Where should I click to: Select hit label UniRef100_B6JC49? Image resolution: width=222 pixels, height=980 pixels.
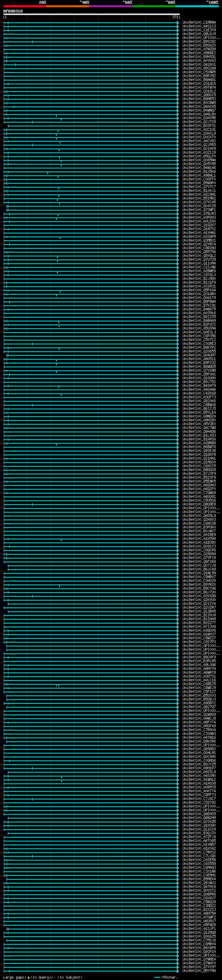pos(199,569)
